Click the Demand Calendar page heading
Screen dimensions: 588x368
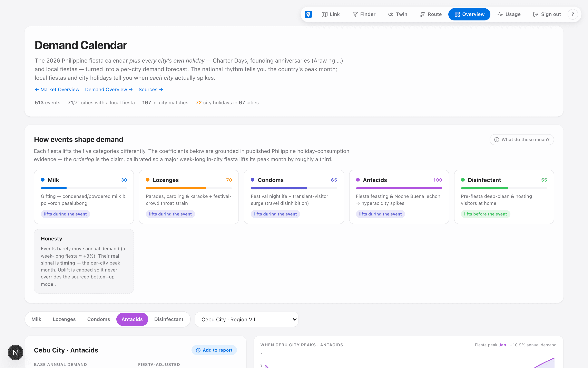pyautogui.click(x=81, y=45)
